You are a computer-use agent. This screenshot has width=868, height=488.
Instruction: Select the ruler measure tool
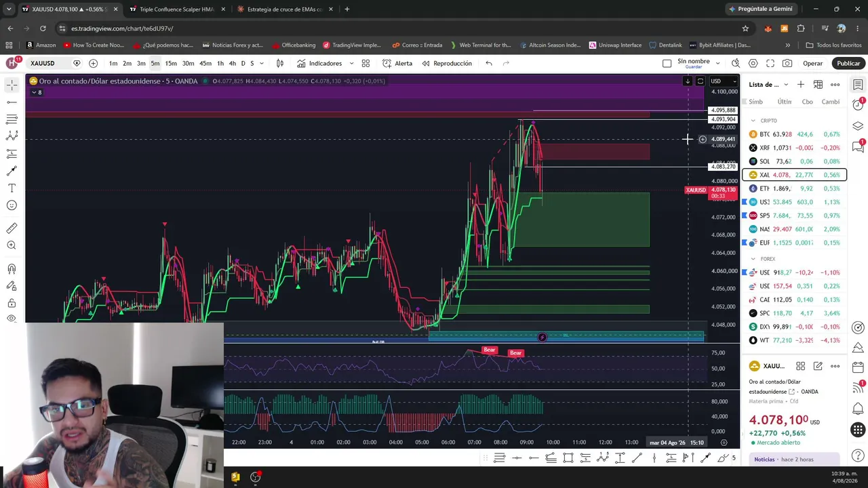pyautogui.click(x=12, y=228)
